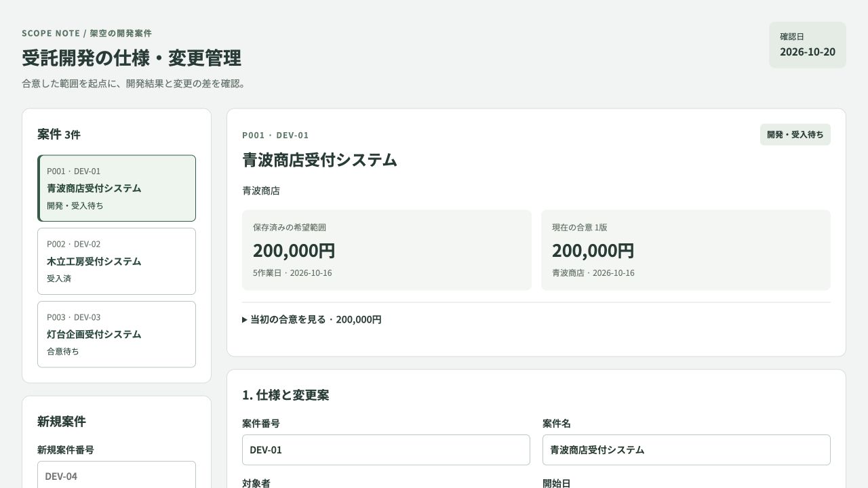This screenshot has width=868, height=488.
Task: Click the 合意待ち status in P003 card
Action: (x=63, y=352)
